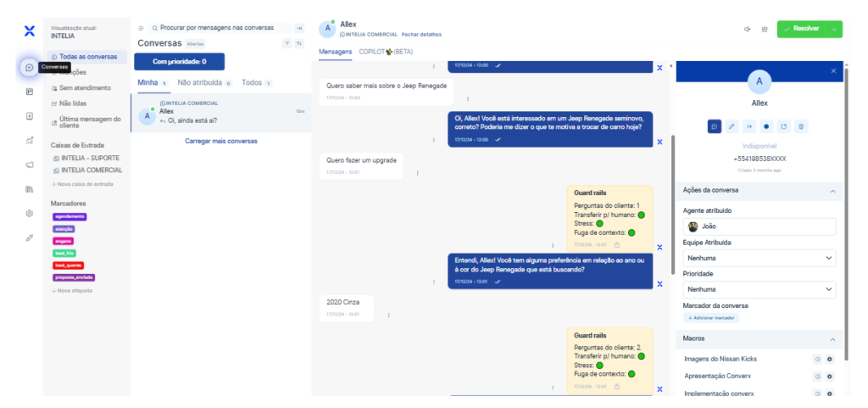Click the edit contact pencil icon
This screenshot has height=408, width=868.
732,126
